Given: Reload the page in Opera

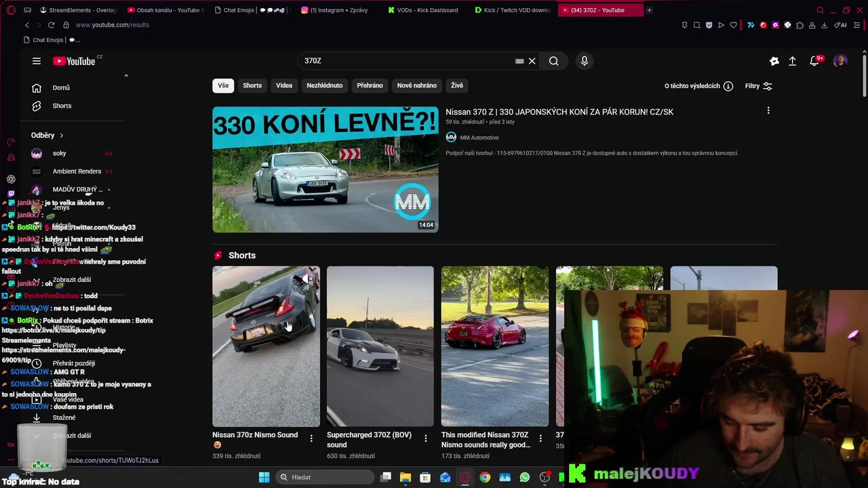Looking at the screenshot, I should [x=51, y=25].
